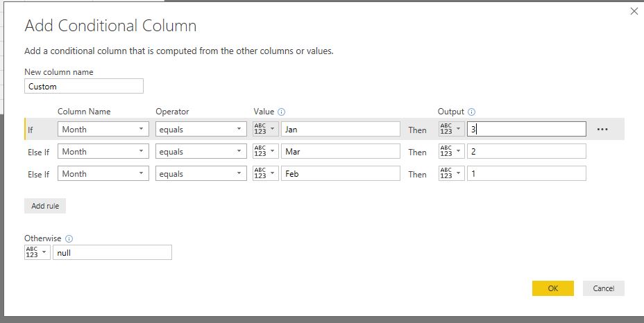Click the Mar value field

(x=341, y=151)
